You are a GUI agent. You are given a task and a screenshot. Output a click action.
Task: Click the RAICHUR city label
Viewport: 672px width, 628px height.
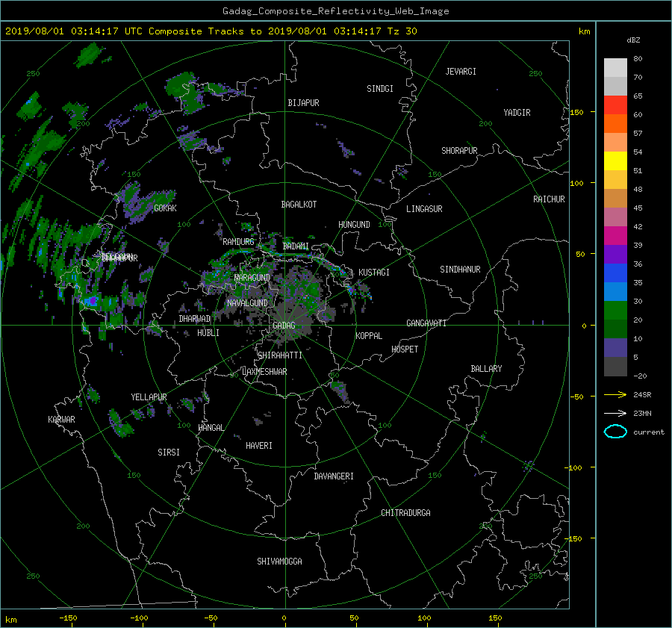(x=549, y=199)
